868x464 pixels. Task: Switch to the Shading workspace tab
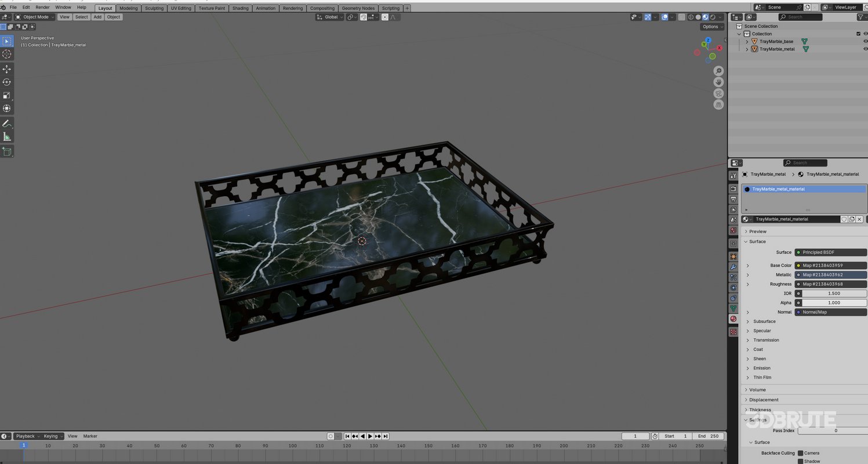(x=240, y=8)
